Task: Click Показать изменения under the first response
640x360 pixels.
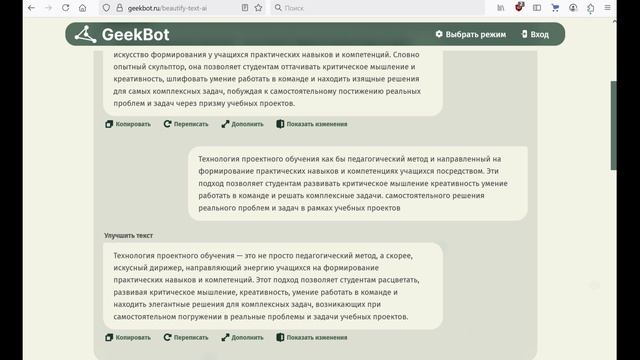Action: 312,124
